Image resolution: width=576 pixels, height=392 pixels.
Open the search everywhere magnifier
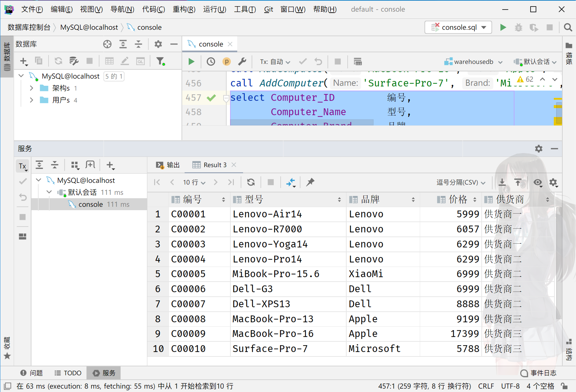coord(568,27)
